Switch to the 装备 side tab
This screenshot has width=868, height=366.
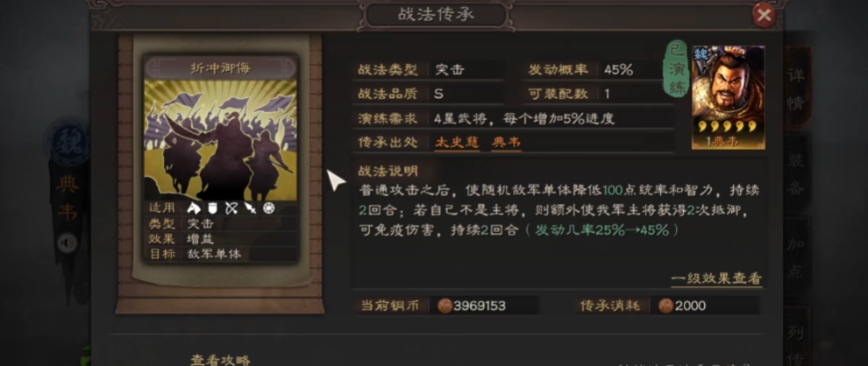pyautogui.click(x=798, y=174)
